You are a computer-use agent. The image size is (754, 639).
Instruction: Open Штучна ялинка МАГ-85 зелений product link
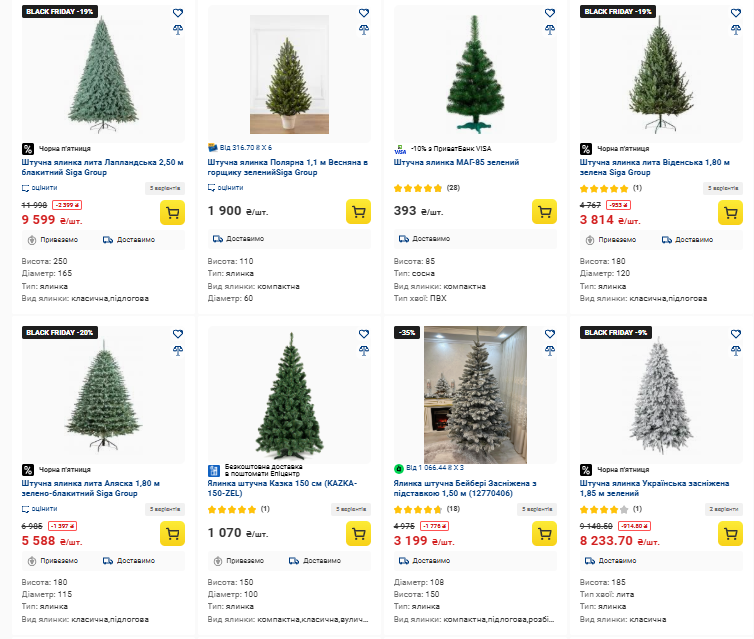point(457,161)
